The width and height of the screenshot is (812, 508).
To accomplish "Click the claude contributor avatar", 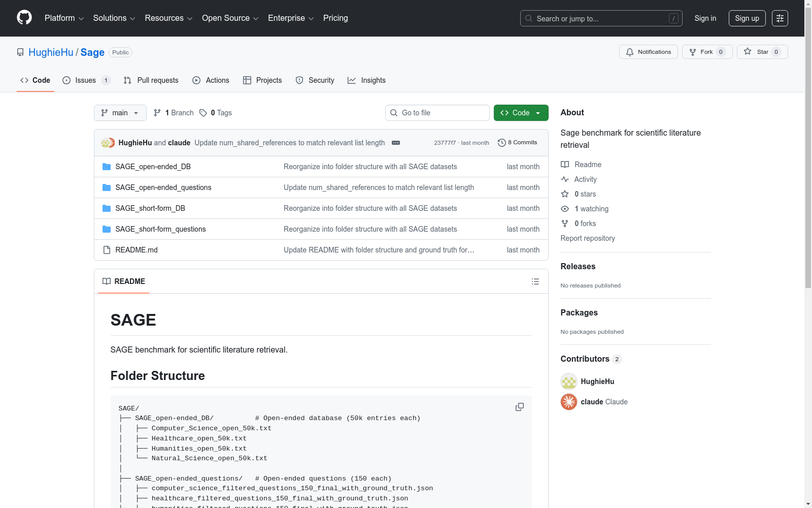I will [x=569, y=402].
